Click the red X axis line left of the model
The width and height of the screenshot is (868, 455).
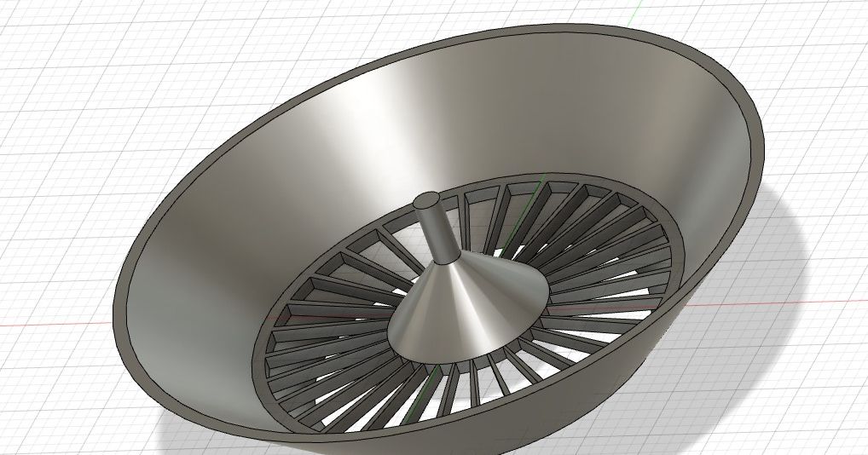[x=51, y=325]
